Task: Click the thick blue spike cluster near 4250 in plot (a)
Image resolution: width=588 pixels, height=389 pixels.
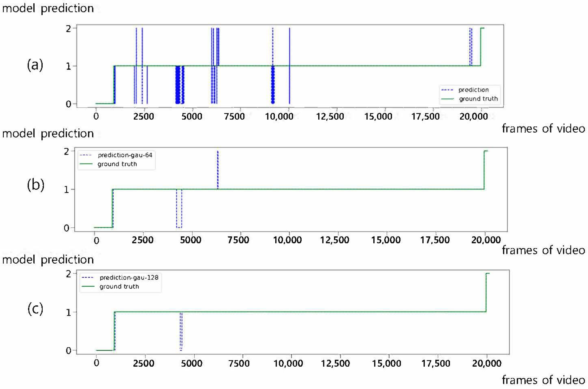Action: point(178,85)
